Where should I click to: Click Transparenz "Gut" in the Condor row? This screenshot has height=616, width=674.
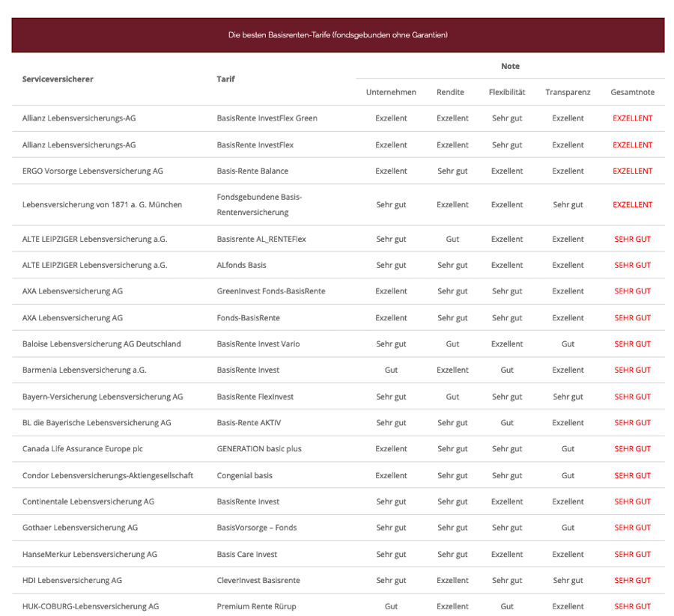pos(568,475)
